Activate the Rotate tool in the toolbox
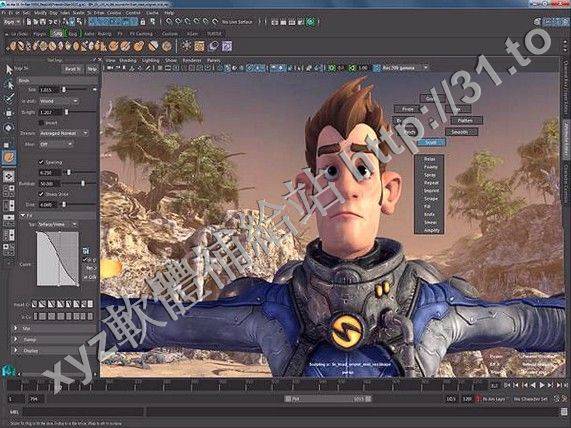 [9, 127]
